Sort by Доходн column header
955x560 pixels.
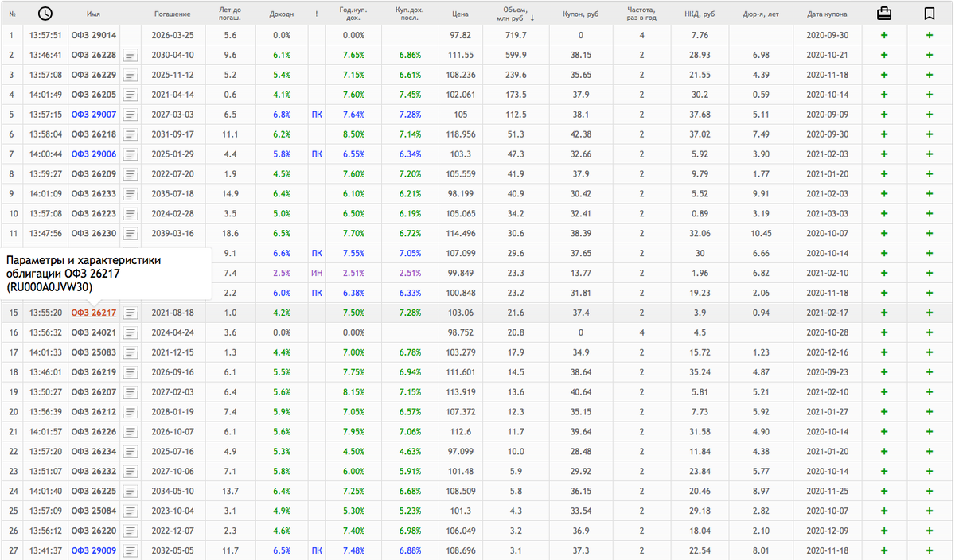coord(281,14)
